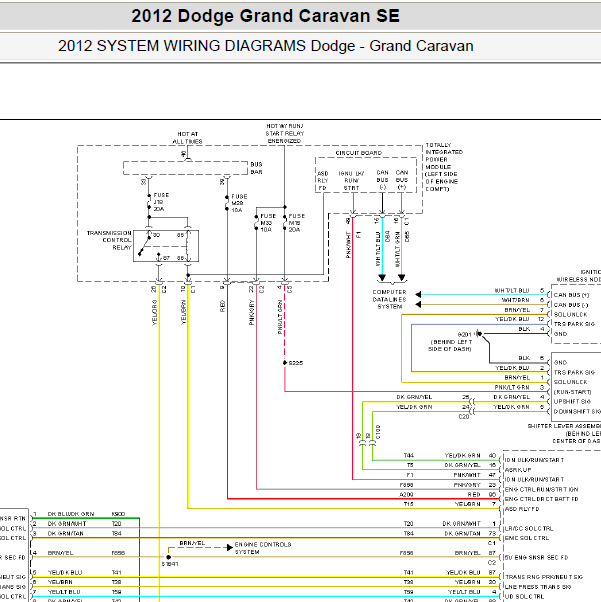The width and height of the screenshot is (601, 602).
Task: Click the 'FUSE J19 20A' label
Action: pyautogui.click(x=161, y=202)
